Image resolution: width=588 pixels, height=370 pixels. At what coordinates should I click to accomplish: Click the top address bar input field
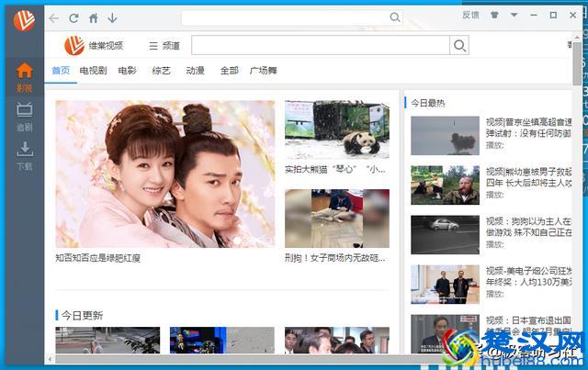pyautogui.click(x=286, y=17)
